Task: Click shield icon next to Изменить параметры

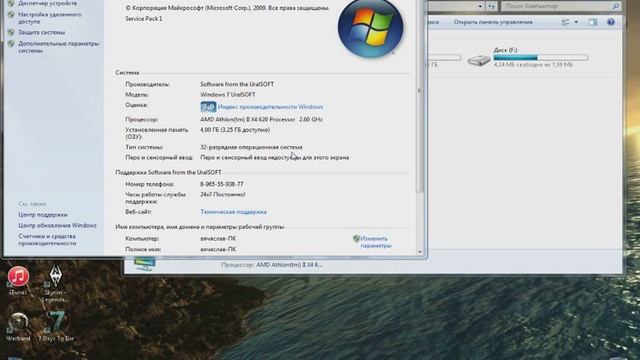Action: tap(356, 239)
